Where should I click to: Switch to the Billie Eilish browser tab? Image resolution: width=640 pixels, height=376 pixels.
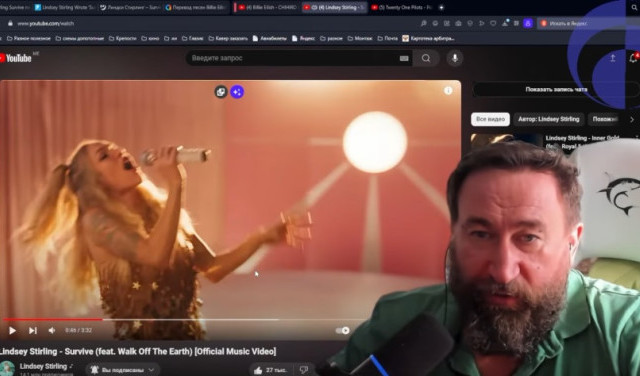267,7
